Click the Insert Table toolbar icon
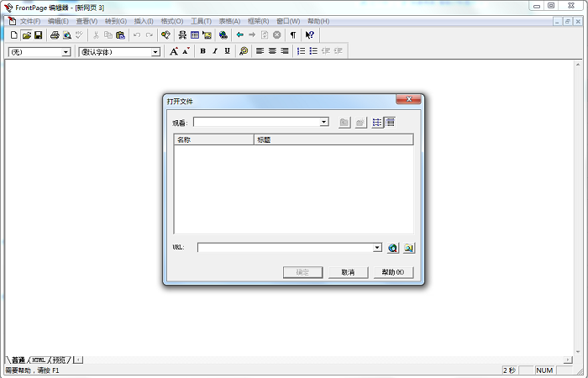588x378 pixels. click(195, 35)
